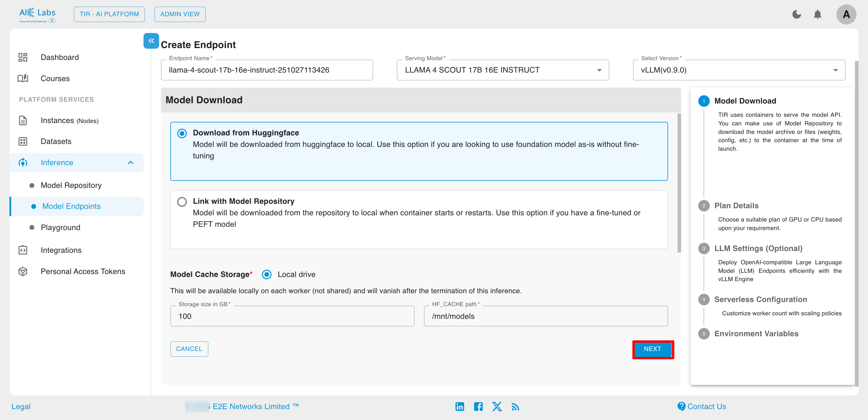Viewport: 868px width, 420px height.
Task: Click the CANCEL button
Action: [189, 349]
